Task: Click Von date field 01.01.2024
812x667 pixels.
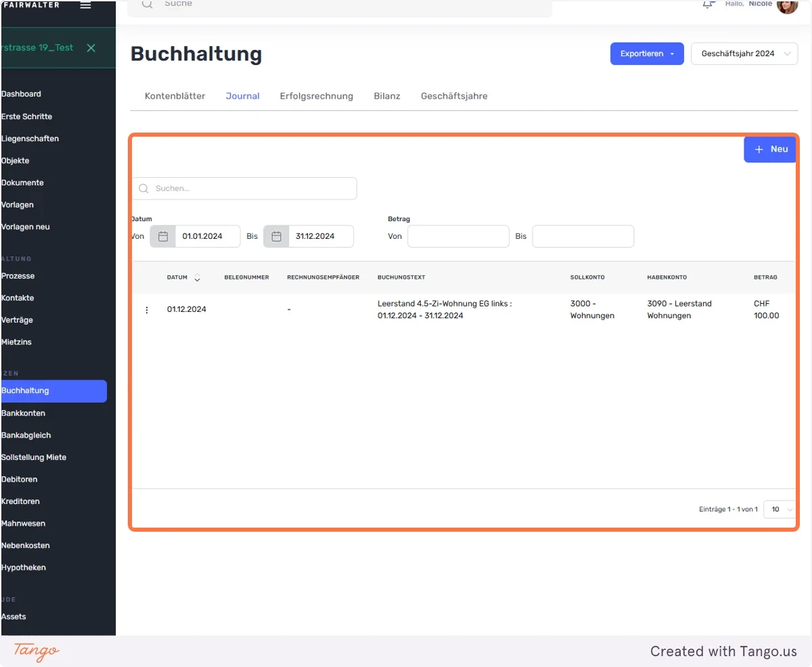Action: coord(208,237)
